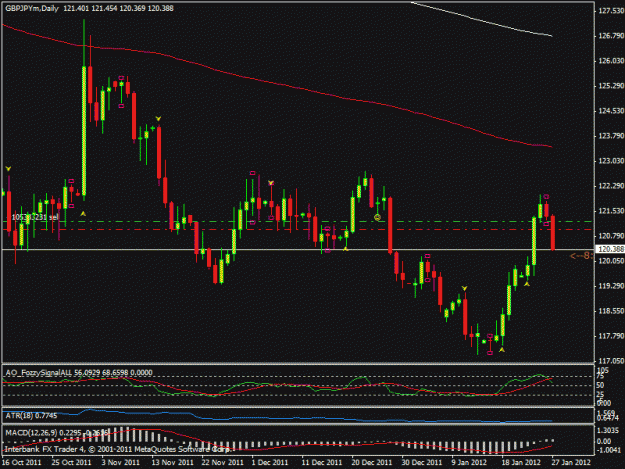Click the 126.030 price level
This screenshot has width=625, height=469.
pyautogui.click(x=611, y=61)
